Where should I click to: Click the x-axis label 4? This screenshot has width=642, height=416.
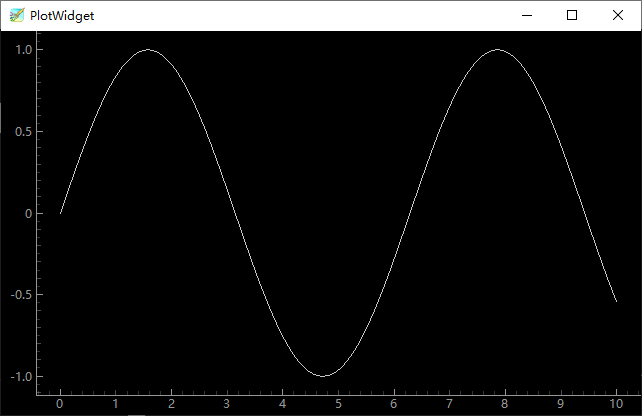283,404
